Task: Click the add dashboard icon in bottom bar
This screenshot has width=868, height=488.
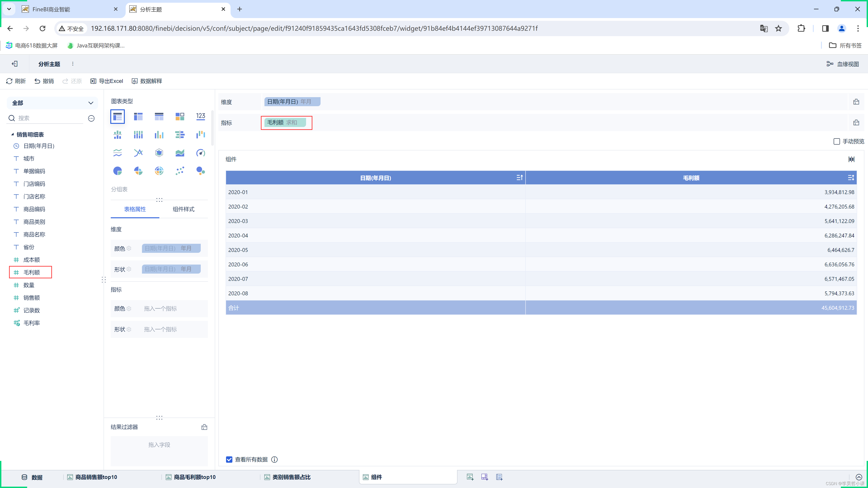Action: (x=485, y=477)
